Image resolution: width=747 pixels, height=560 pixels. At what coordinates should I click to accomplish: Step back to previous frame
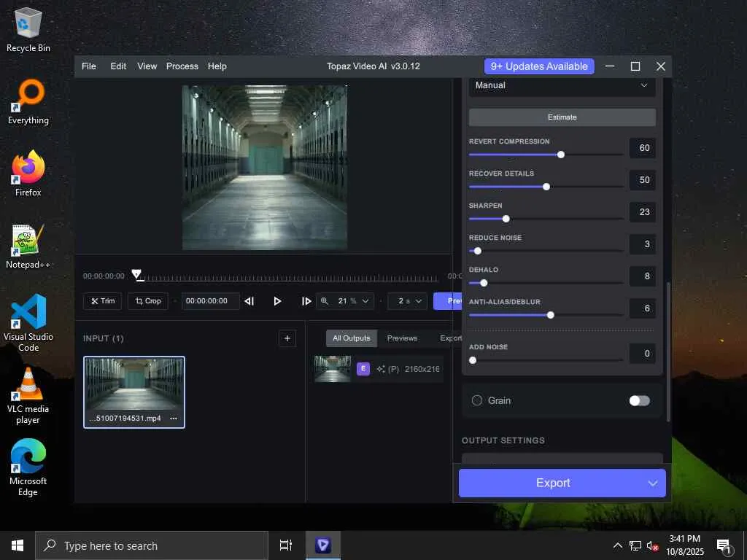tap(249, 301)
